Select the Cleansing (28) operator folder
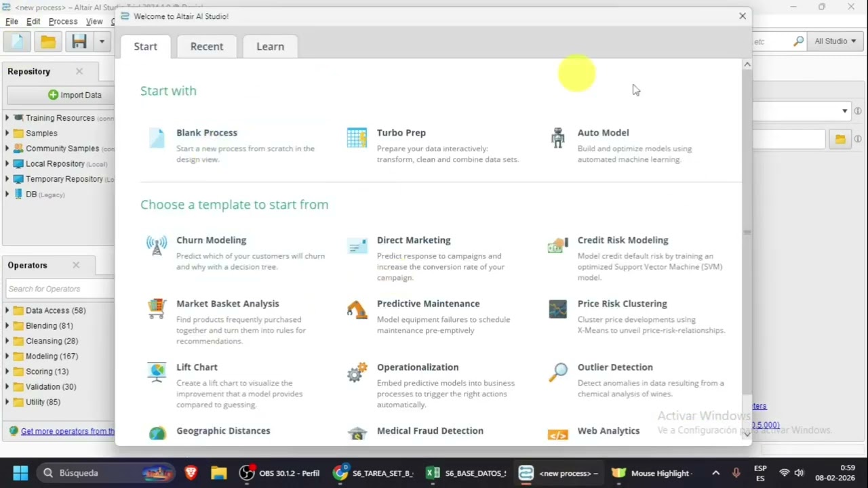868x488 pixels. [52, 341]
